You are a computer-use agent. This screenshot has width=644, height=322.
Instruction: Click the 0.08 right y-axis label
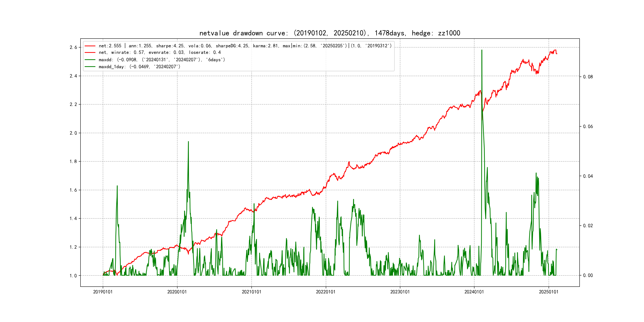pyautogui.click(x=588, y=77)
